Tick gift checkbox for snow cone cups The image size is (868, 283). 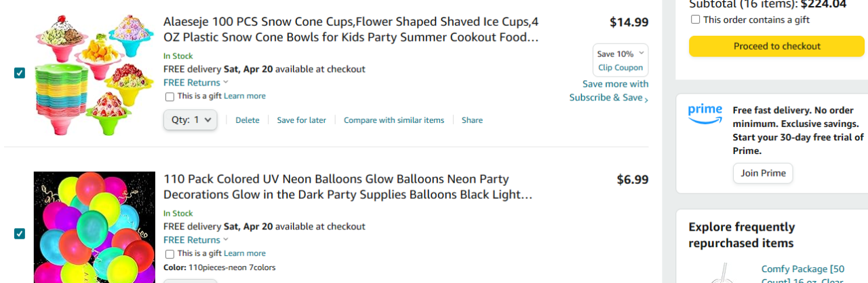coord(170,96)
